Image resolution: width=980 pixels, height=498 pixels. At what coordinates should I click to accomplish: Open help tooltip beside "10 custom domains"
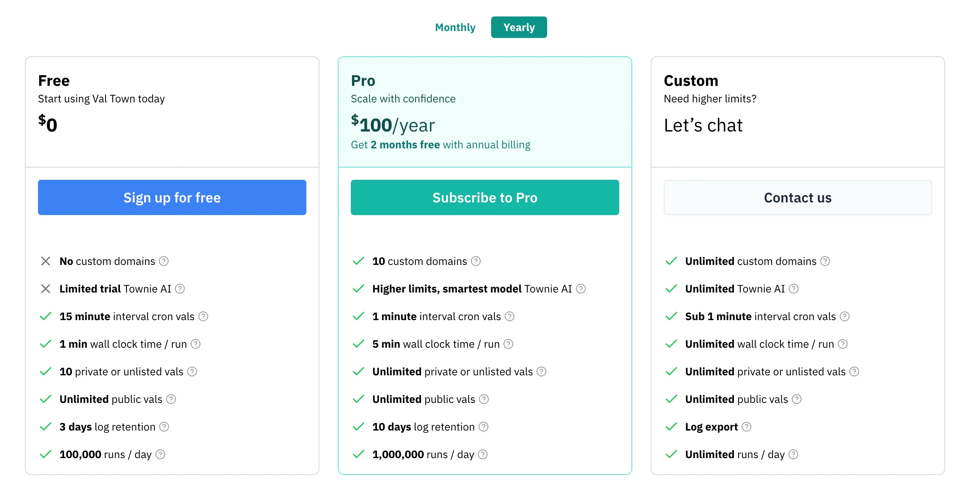click(x=476, y=261)
